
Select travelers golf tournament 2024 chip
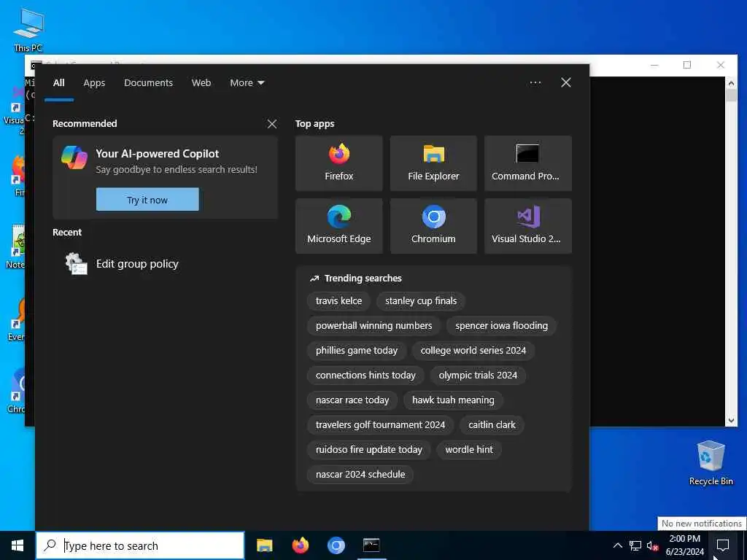click(x=380, y=425)
